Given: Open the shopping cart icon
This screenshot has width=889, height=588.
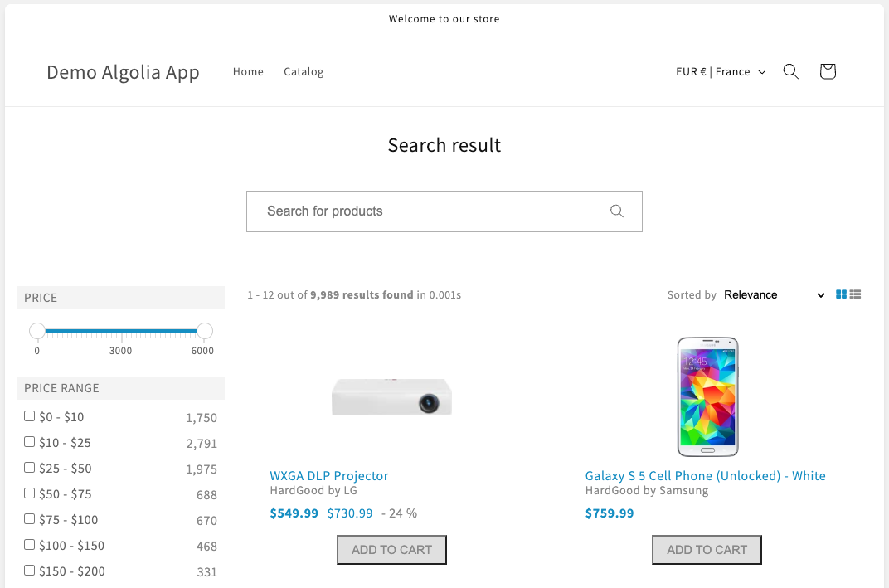Looking at the screenshot, I should (827, 71).
